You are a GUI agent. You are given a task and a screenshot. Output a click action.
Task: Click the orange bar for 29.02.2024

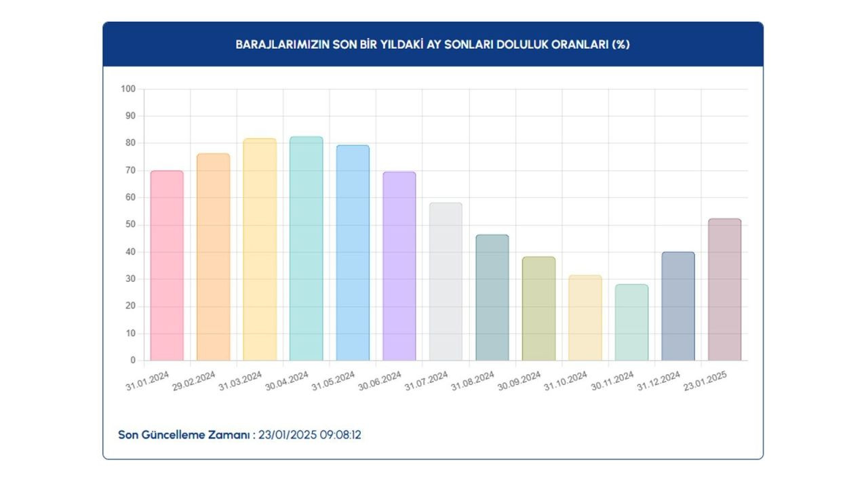coord(214,257)
